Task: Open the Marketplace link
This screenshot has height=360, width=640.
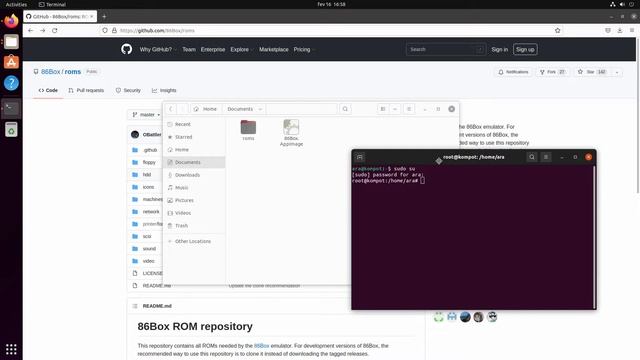Action: [x=273, y=49]
